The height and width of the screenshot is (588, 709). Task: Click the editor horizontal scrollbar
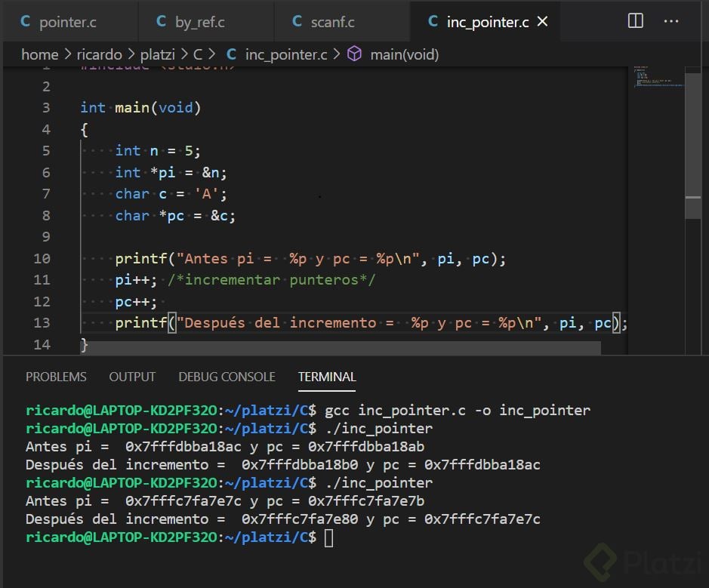(340, 348)
